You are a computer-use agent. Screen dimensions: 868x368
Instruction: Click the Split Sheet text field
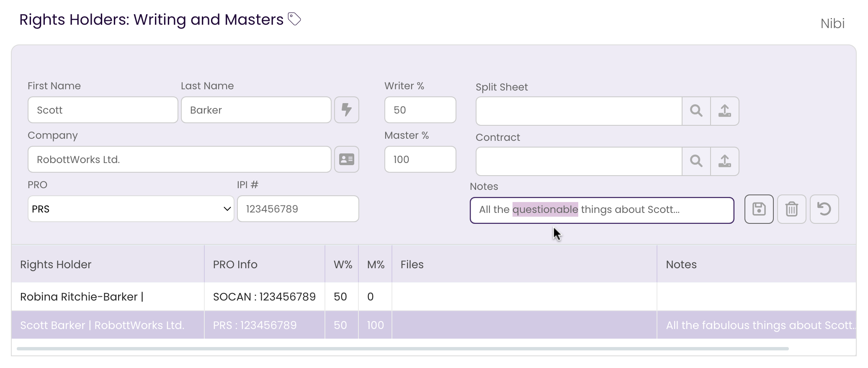579,111
